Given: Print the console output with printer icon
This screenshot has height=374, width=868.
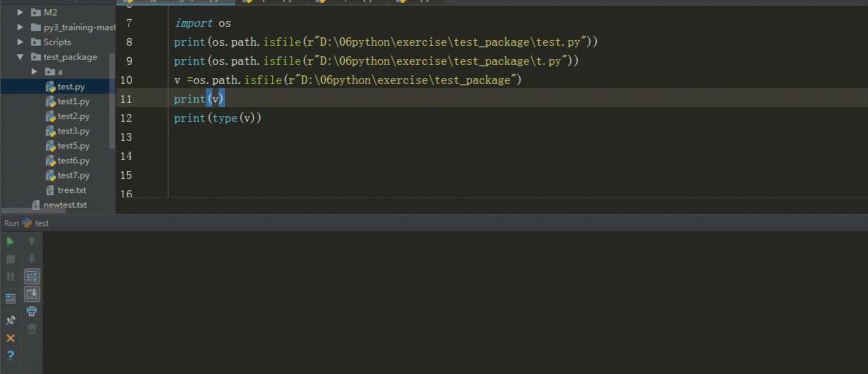Looking at the screenshot, I should tap(32, 311).
